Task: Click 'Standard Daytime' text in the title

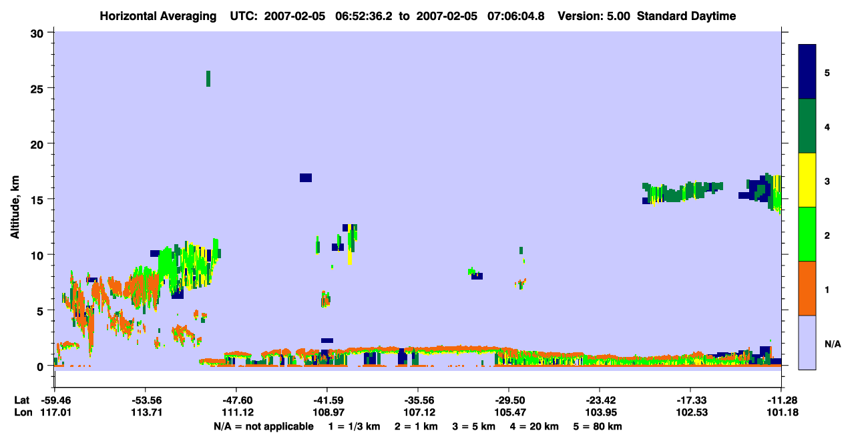Action: tap(686, 16)
